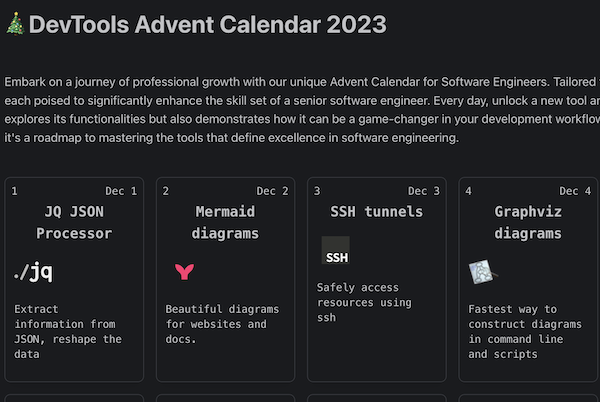Click the Graphviz diagram icon

point(481,270)
